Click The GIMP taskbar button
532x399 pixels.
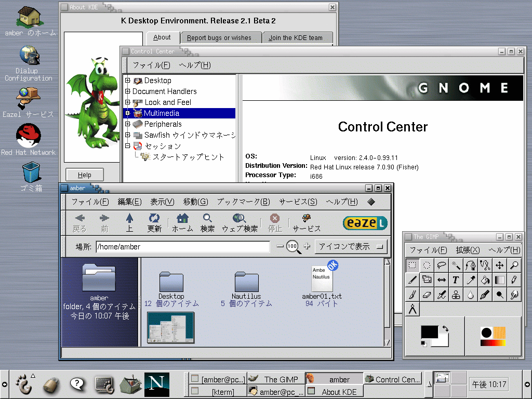275,379
